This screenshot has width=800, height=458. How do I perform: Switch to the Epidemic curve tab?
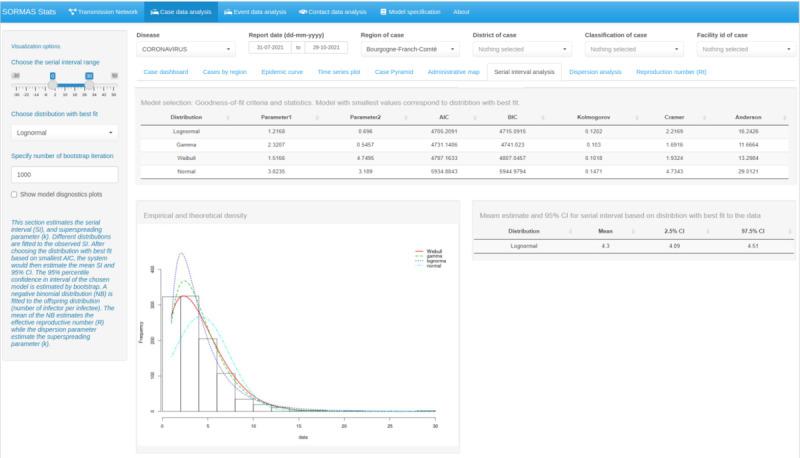[281, 72]
